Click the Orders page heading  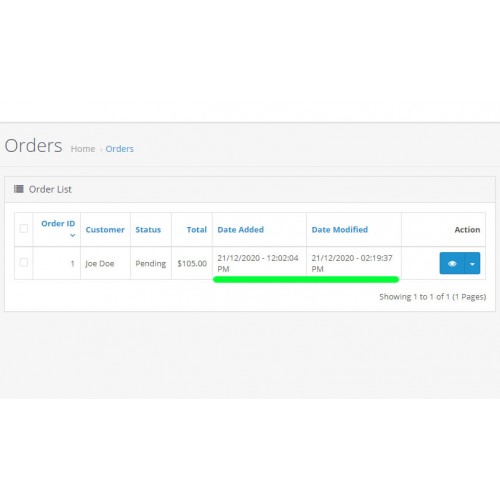33,146
